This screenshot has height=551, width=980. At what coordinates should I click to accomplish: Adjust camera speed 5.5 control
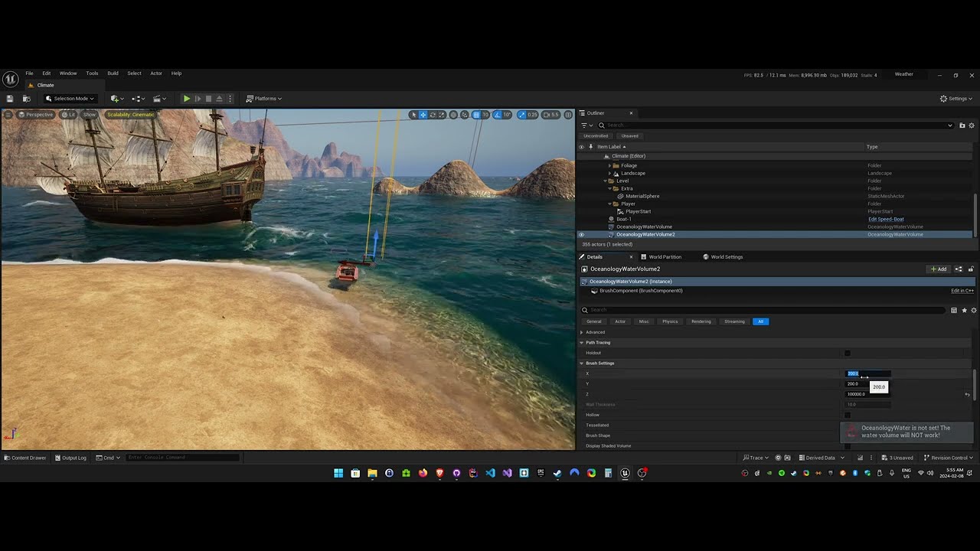point(550,115)
